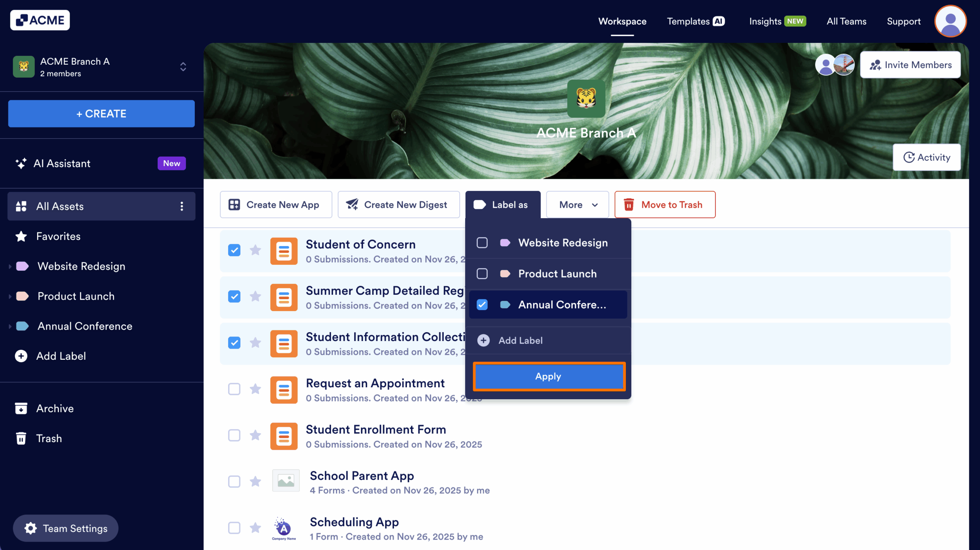Open the School Parent App thumbnail
Screen dimensions: 980x550
tap(286, 481)
